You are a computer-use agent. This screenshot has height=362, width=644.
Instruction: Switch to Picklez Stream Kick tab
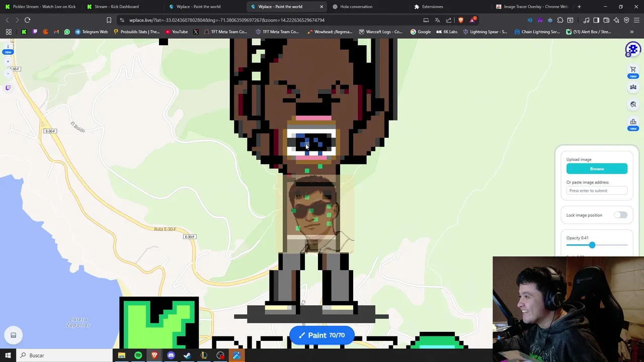pos(41,7)
